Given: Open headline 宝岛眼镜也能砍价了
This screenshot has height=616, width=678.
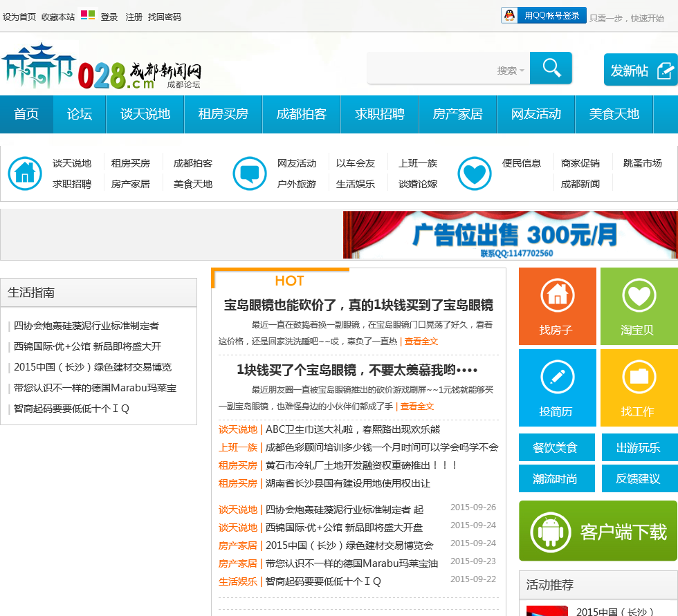Looking at the screenshot, I should (358, 305).
